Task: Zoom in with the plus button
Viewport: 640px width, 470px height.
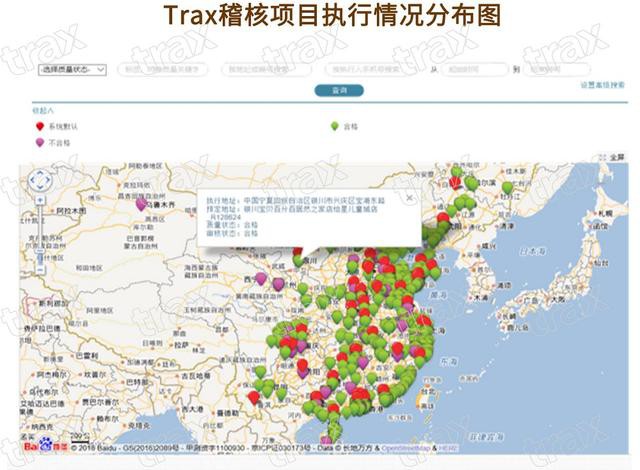Action: click(x=40, y=200)
